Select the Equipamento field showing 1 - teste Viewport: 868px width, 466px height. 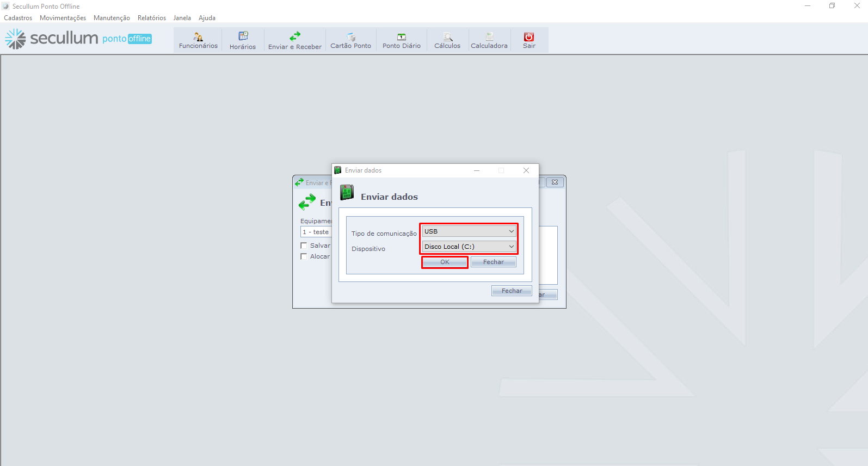pyautogui.click(x=316, y=232)
